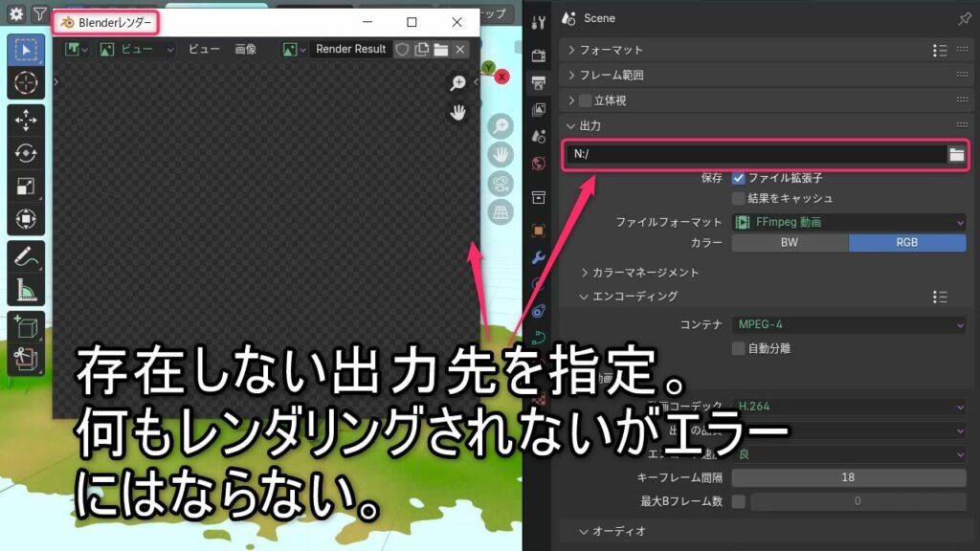Image resolution: width=980 pixels, height=551 pixels.
Task: Click the viewport zoom gizmo button
Action: tap(501, 126)
